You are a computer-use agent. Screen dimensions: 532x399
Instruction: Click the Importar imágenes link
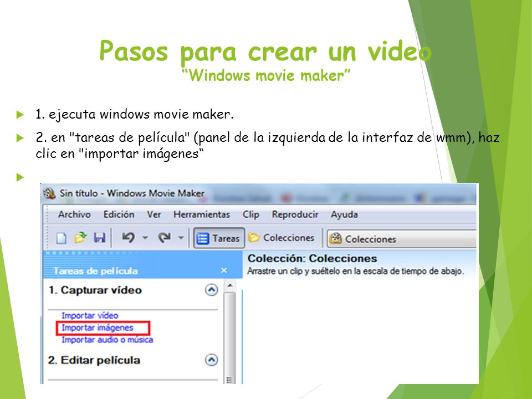98,328
